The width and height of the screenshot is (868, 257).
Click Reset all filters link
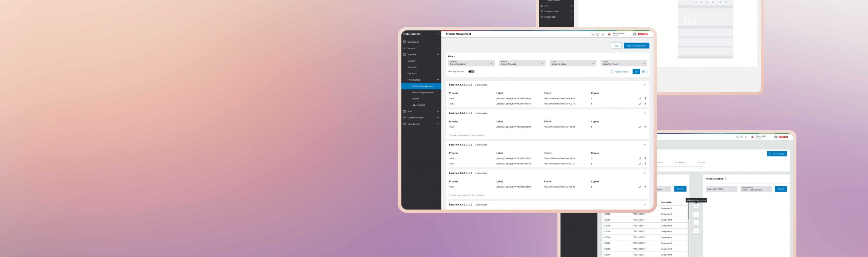tap(619, 72)
